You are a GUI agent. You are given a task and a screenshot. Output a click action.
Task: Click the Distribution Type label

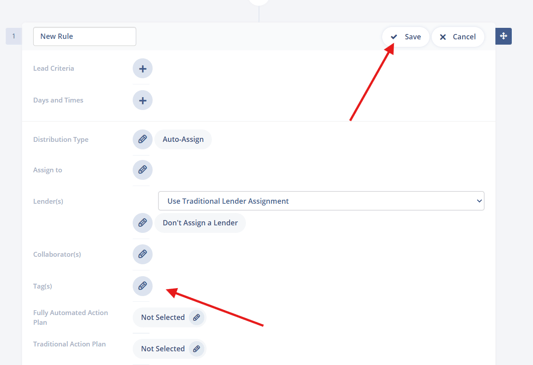[61, 139]
